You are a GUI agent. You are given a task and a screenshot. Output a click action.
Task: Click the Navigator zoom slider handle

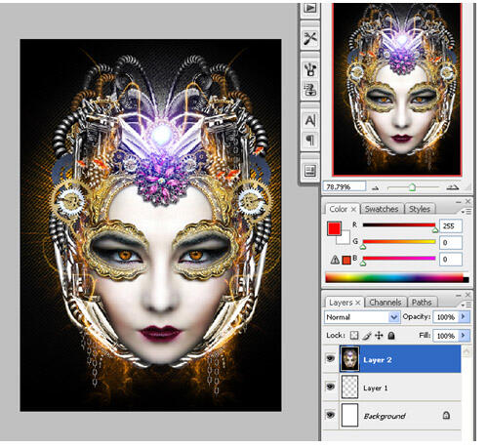pyautogui.click(x=412, y=187)
